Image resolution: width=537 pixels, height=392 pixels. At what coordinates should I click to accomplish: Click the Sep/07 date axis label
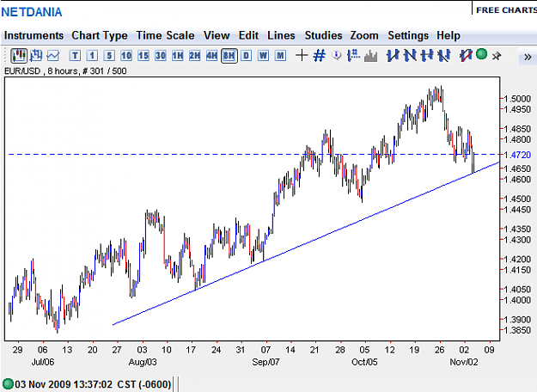265,362
